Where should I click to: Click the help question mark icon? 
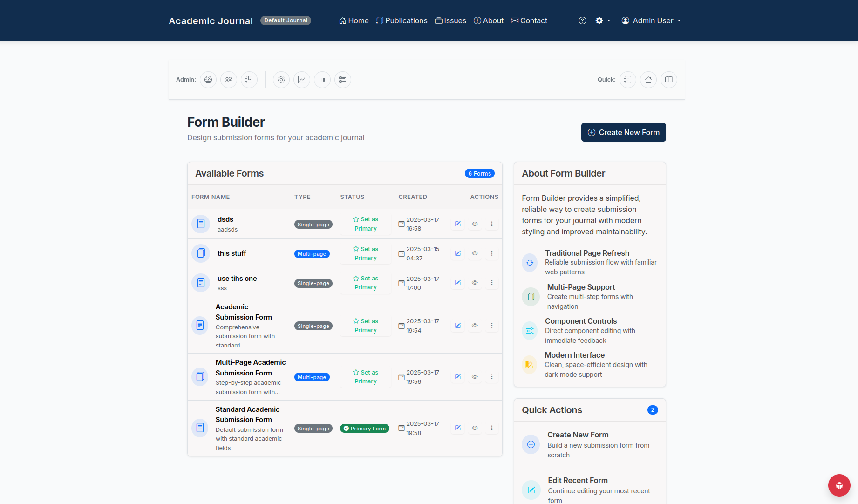[582, 20]
